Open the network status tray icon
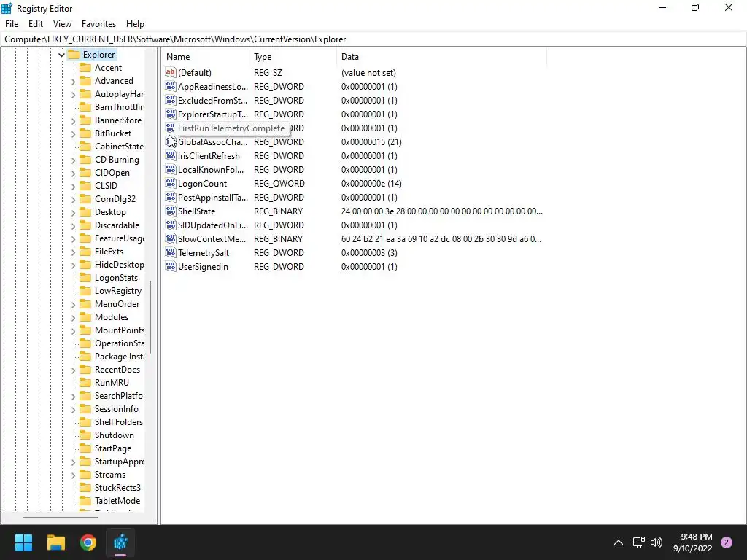Viewport: 747px width, 560px height. [638, 542]
